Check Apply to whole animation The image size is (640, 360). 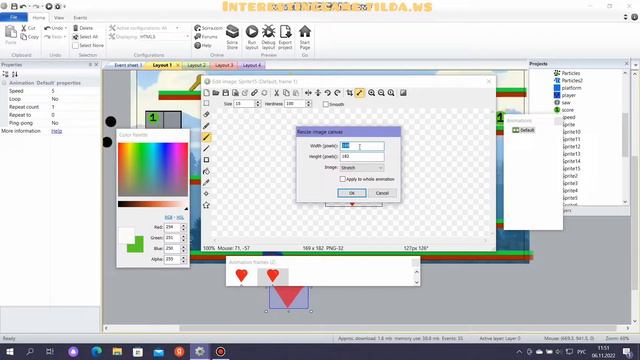342,179
